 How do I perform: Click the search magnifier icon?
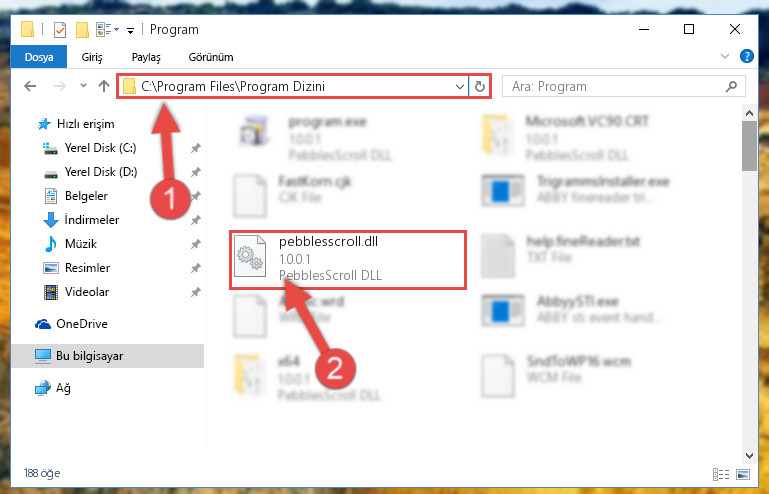click(731, 87)
